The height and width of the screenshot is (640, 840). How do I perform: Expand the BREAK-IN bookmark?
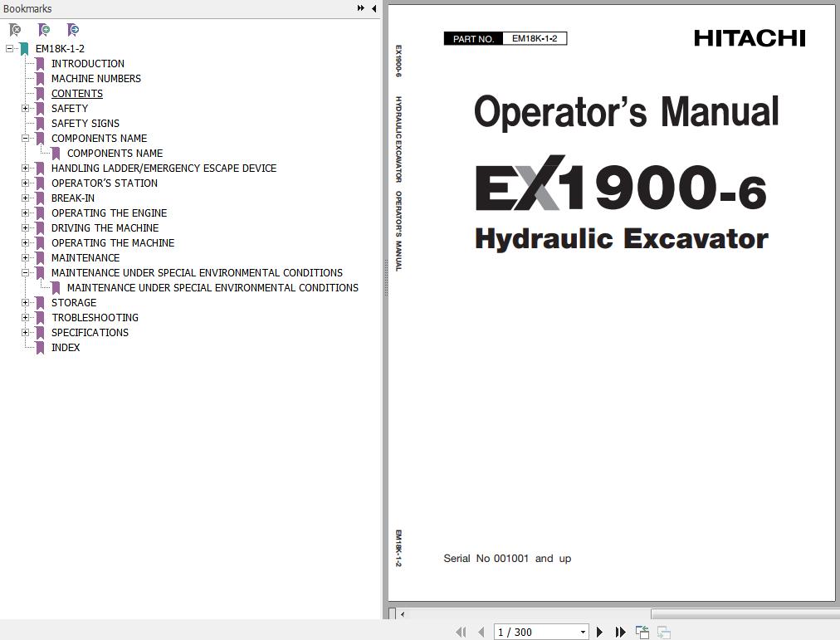[x=25, y=198]
